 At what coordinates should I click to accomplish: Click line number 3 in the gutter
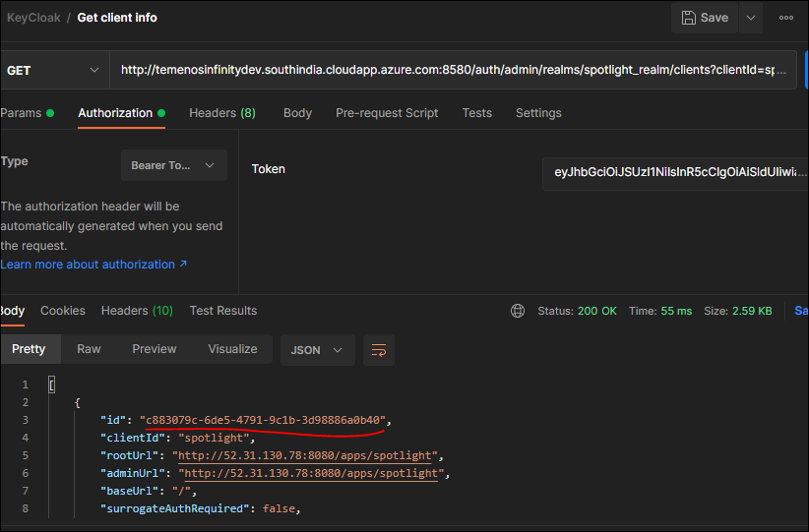25,420
